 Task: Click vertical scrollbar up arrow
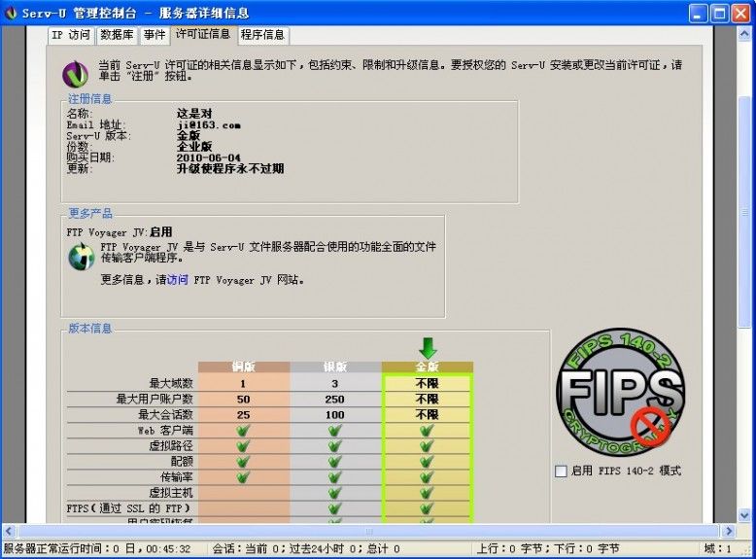[x=745, y=33]
